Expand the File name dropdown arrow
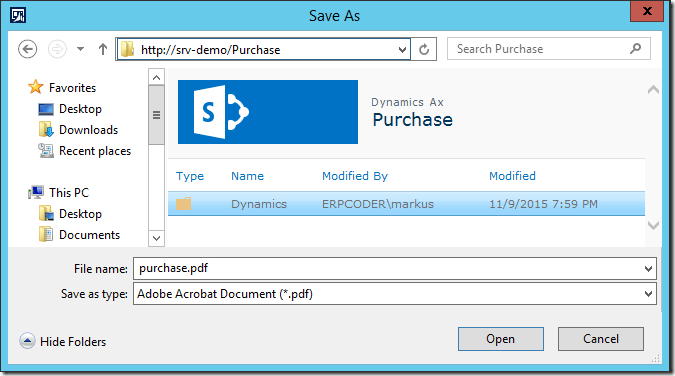 (x=648, y=269)
